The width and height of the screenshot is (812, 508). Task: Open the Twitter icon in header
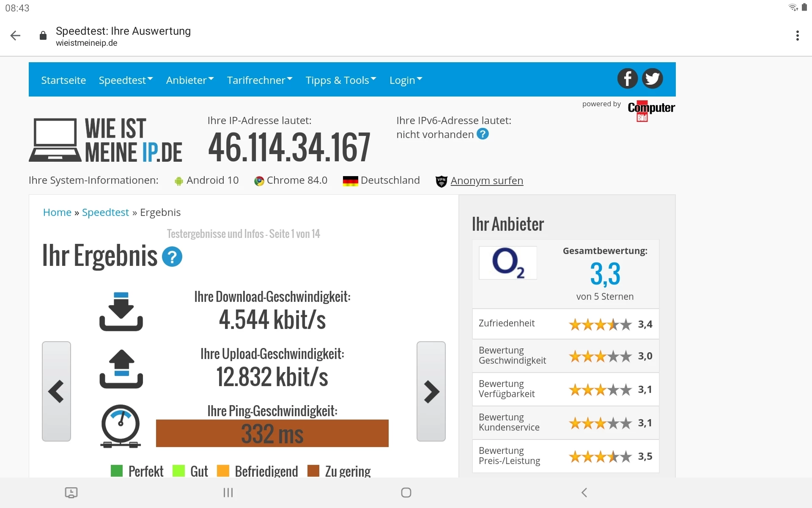[x=652, y=79]
